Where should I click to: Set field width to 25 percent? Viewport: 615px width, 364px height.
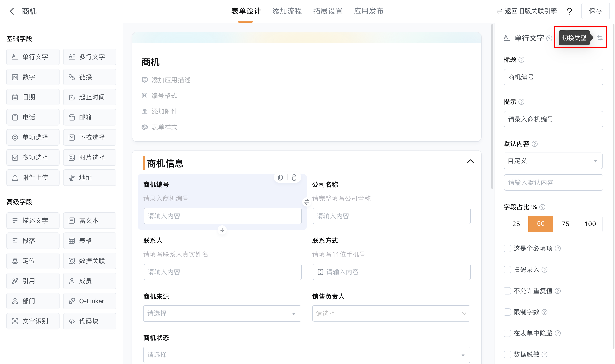516,224
